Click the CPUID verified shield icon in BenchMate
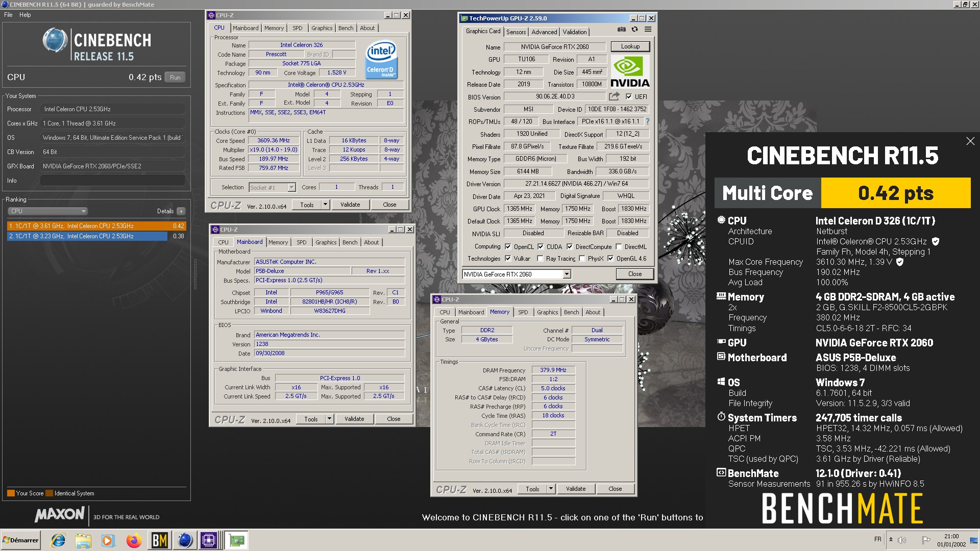This screenshot has height=551, width=980. [x=936, y=241]
